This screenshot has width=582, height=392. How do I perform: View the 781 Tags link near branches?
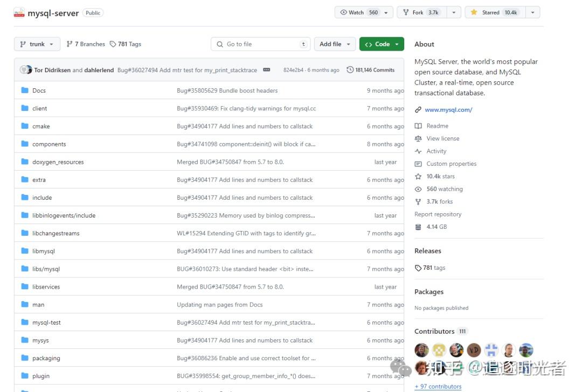pos(126,44)
